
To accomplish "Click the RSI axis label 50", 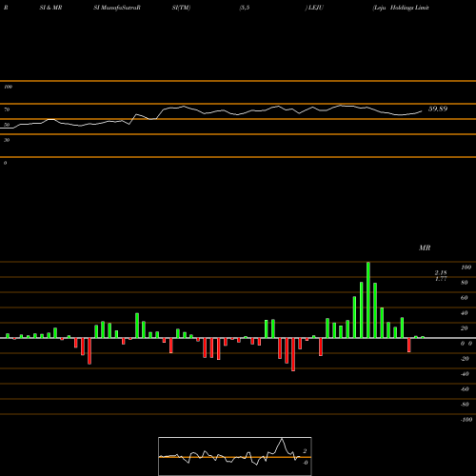I will click(x=7, y=125).
